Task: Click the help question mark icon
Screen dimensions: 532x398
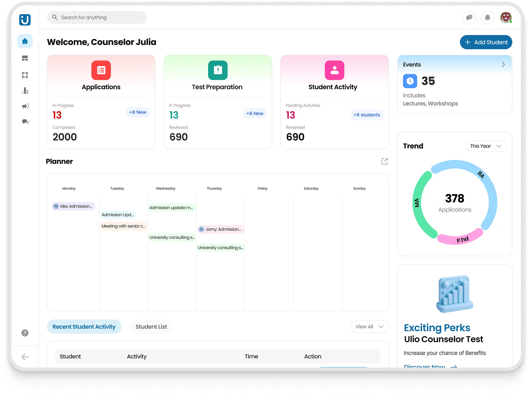Action: [25, 333]
